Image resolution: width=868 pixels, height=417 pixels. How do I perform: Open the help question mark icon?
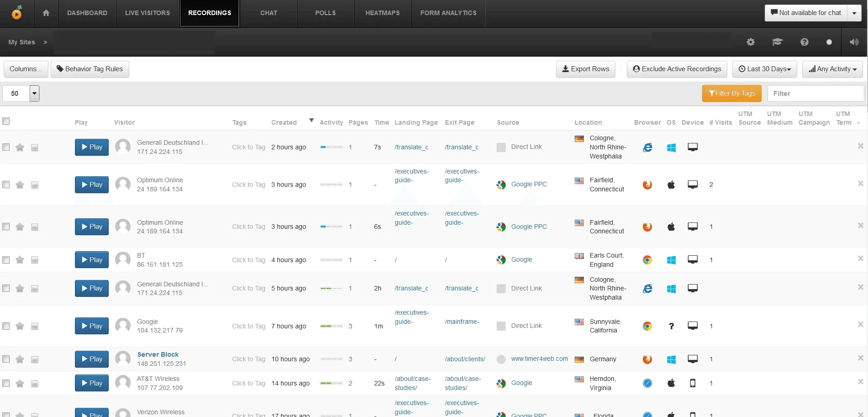pyautogui.click(x=804, y=42)
